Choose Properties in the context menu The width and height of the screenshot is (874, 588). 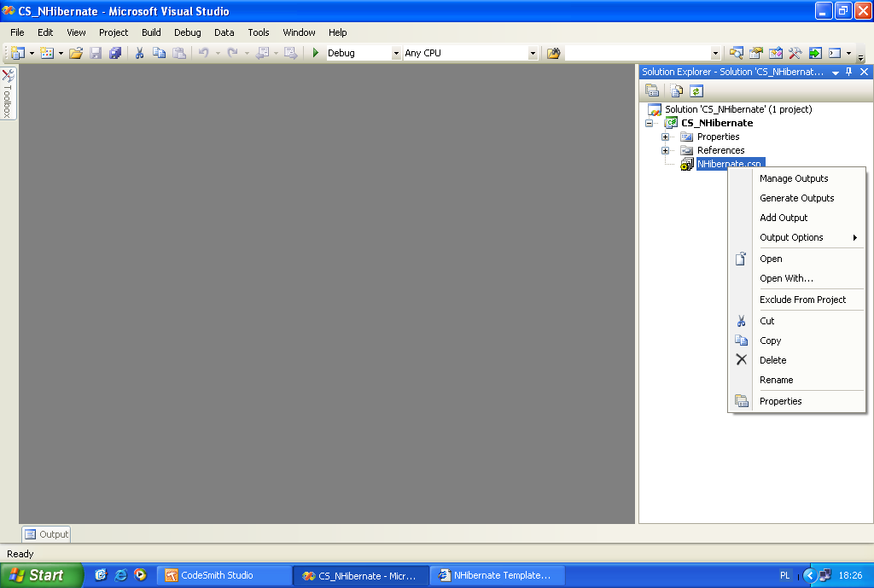coord(798,401)
